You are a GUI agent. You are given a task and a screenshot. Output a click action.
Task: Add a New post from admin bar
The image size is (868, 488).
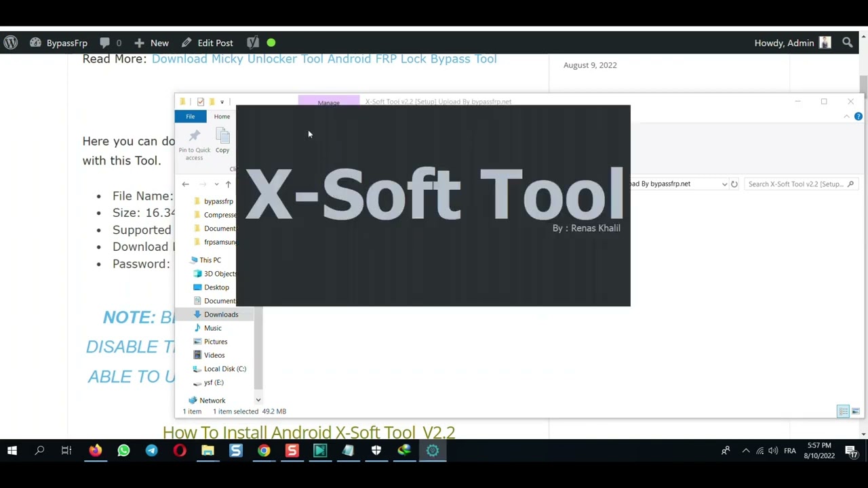click(x=151, y=43)
